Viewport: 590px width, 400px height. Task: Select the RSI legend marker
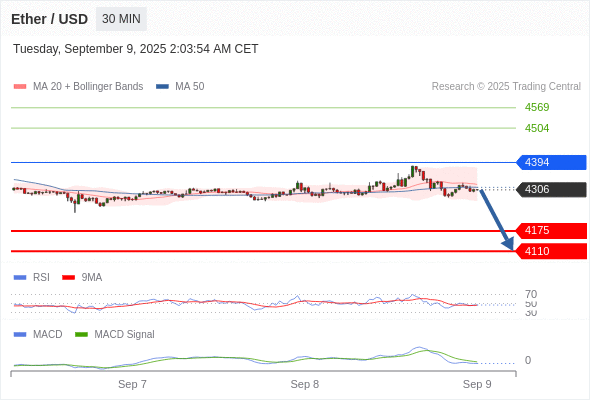click(20, 278)
